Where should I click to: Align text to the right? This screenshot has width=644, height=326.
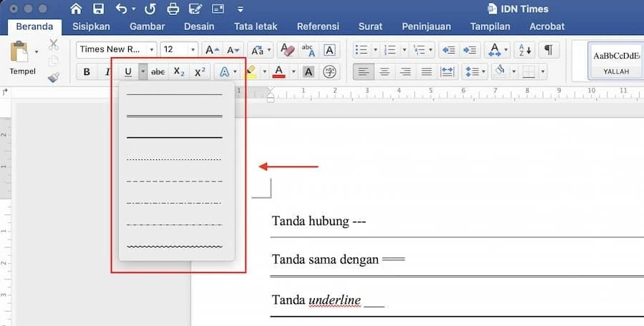pyautogui.click(x=406, y=72)
